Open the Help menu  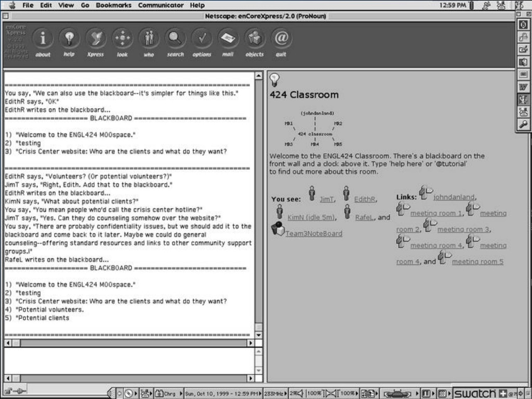point(197,5)
